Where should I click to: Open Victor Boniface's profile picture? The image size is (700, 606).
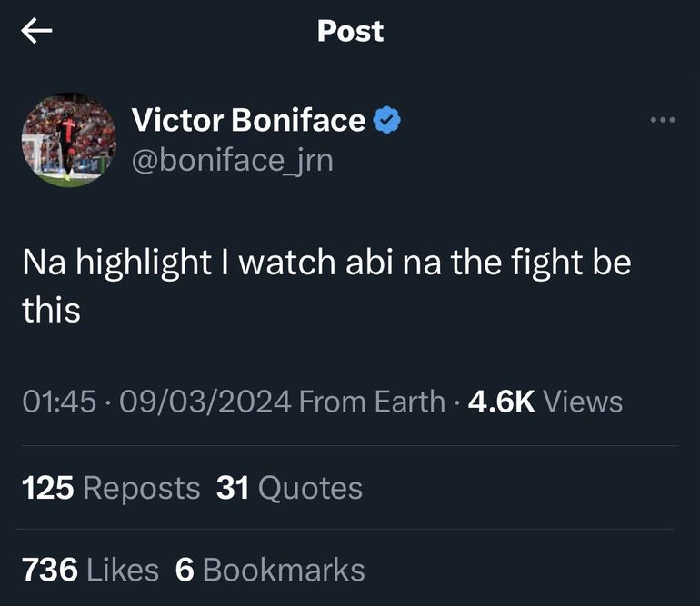coord(69,140)
